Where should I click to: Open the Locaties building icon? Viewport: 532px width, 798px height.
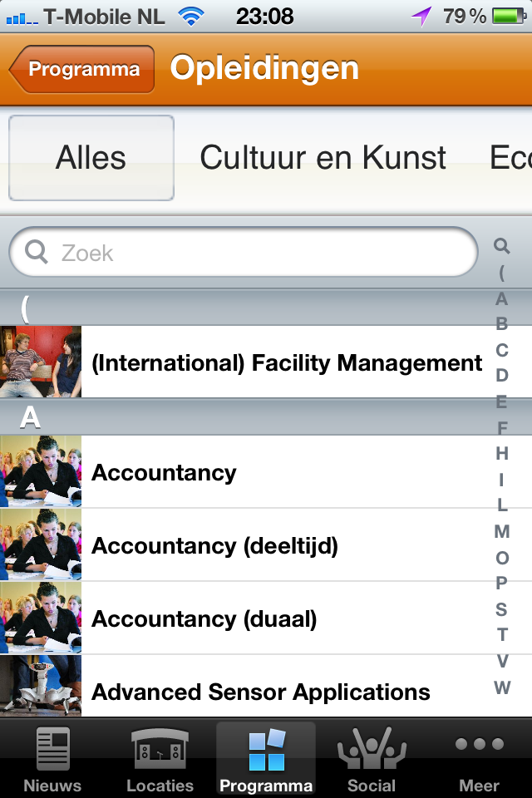[x=160, y=749]
